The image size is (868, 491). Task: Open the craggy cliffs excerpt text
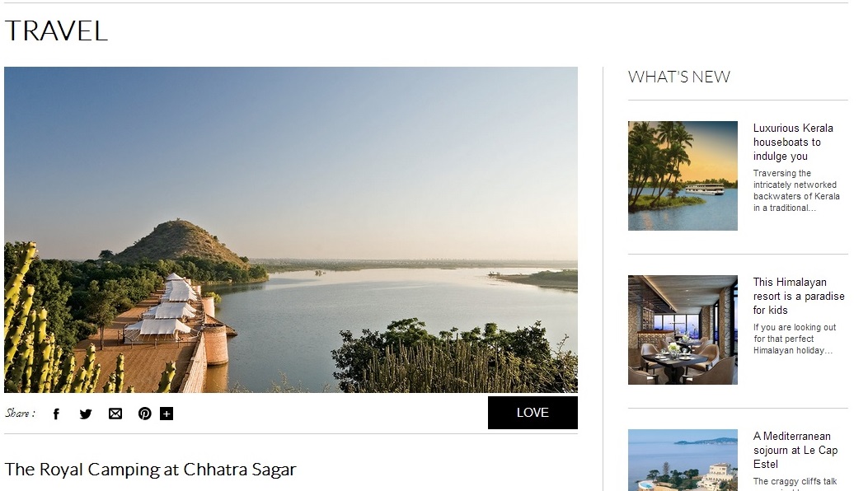click(x=795, y=484)
